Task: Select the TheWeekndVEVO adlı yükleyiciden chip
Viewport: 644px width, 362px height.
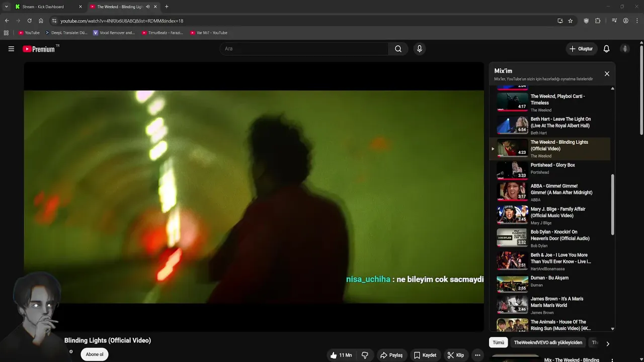Action: pos(548,342)
